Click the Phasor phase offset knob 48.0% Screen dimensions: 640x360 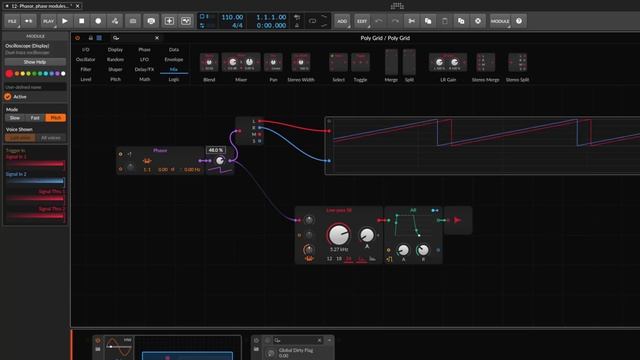coord(220,160)
